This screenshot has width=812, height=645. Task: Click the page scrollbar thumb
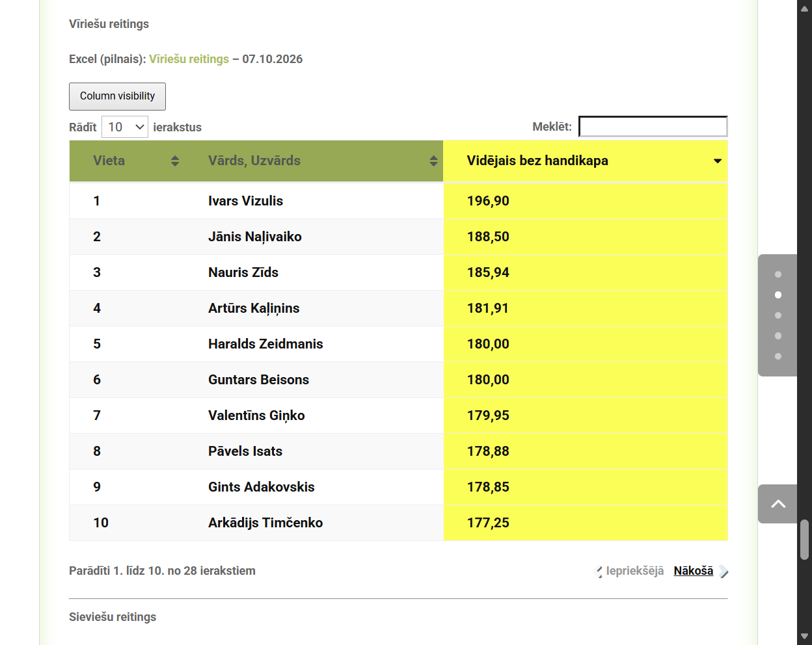804,539
